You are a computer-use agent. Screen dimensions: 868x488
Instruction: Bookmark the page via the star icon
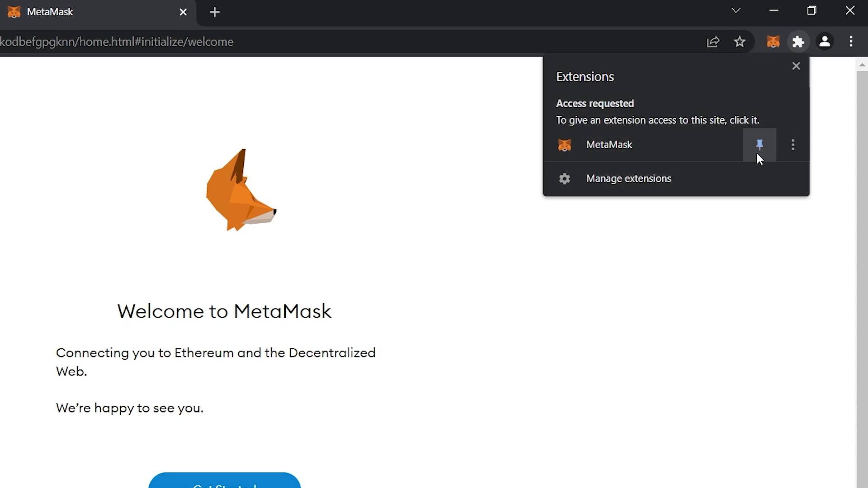[x=740, y=42]
